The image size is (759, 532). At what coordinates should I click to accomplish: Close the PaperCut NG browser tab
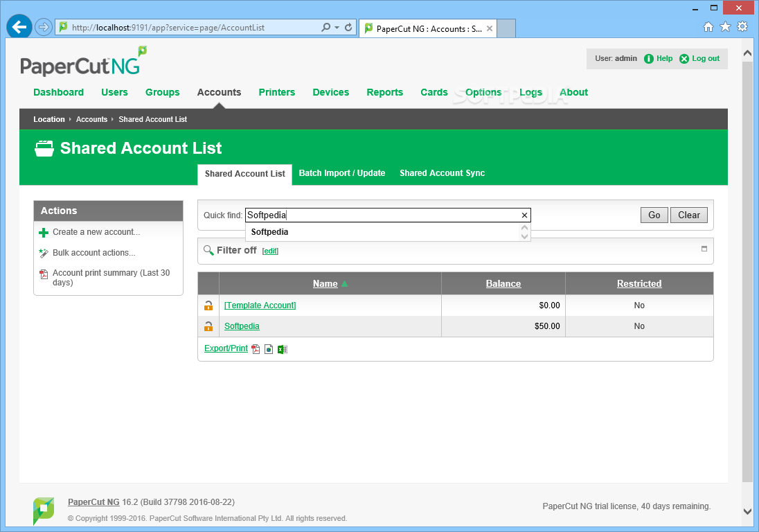pos(490,28)
